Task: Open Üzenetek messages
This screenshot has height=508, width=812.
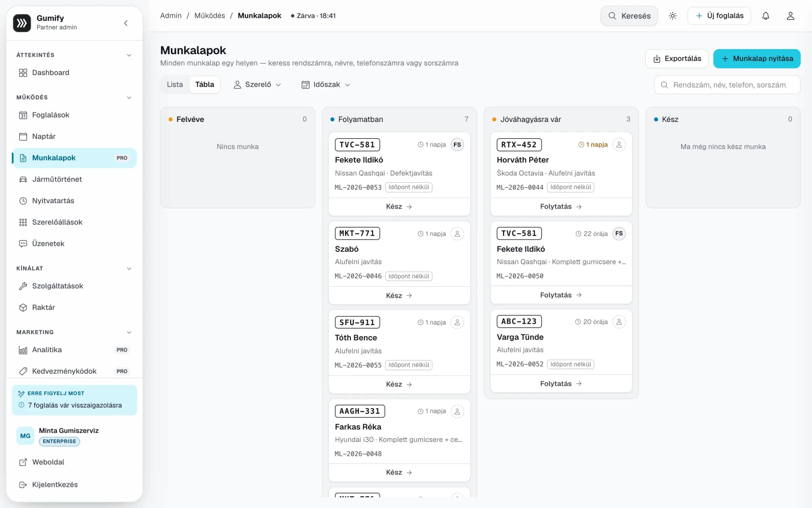Action: 74,244
